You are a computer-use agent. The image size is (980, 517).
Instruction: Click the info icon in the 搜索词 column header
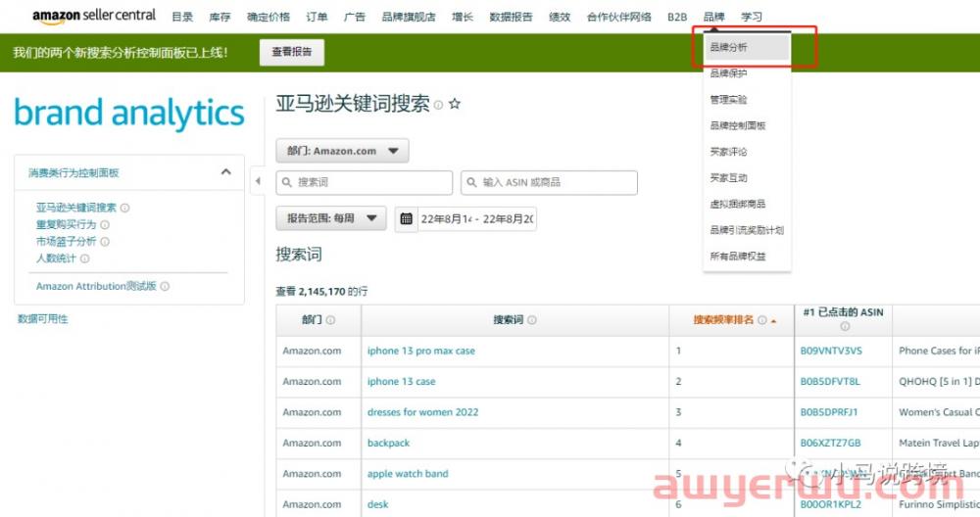point(532,320)
